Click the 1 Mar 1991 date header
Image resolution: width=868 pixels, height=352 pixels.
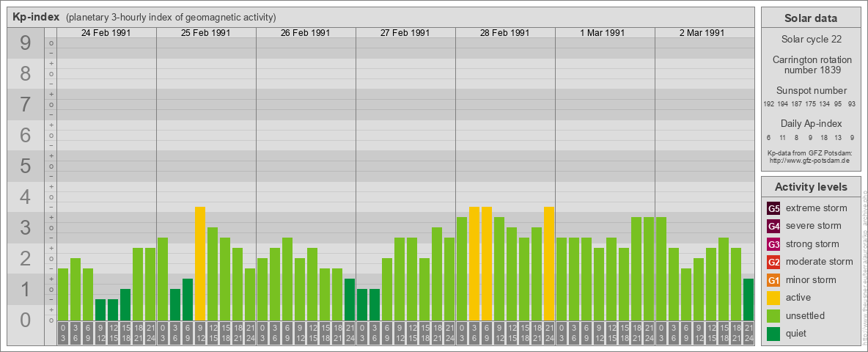coord(604,33)
